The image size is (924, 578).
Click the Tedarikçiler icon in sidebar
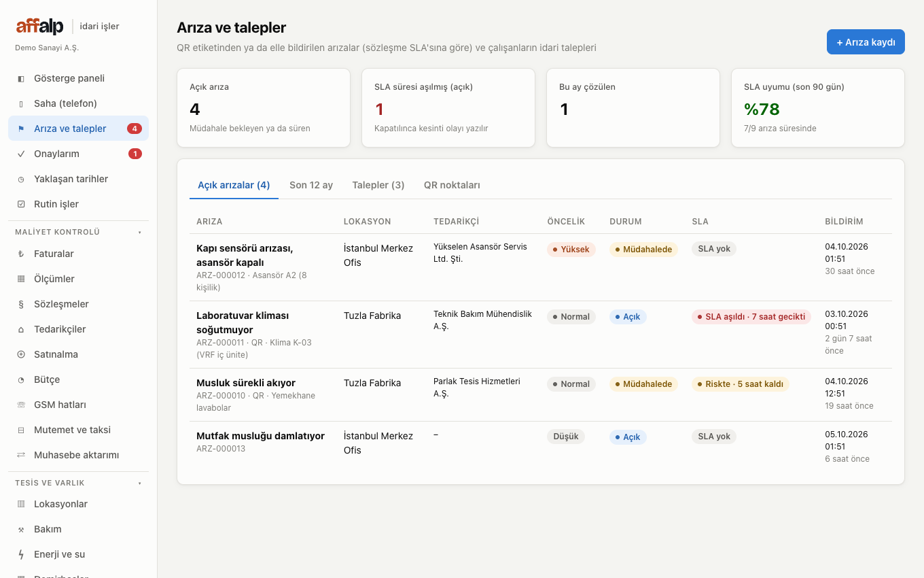point(21,329)
